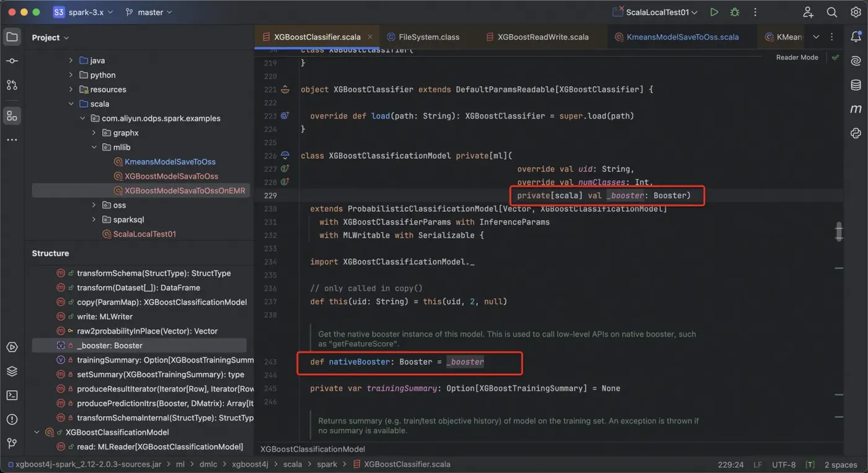Expand the resources folder
This screenshot has height=473, width=868.
[71, 89]
